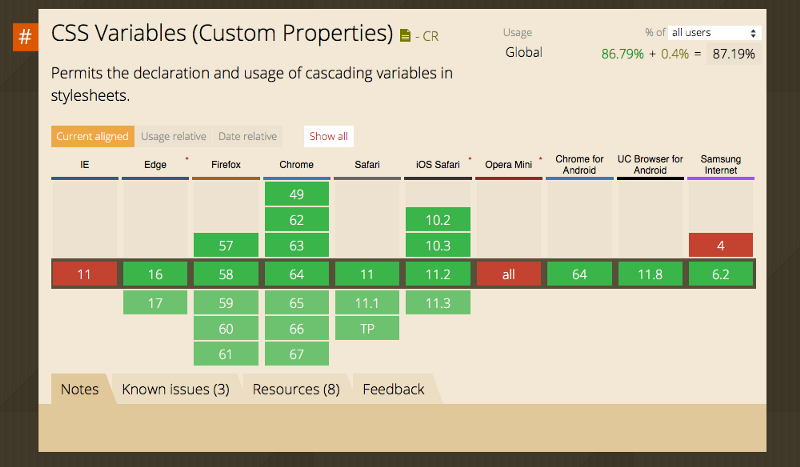Screen dimensions: 800x467
Task: Switch to the Feedback tab
Action: tap(393, 389)
